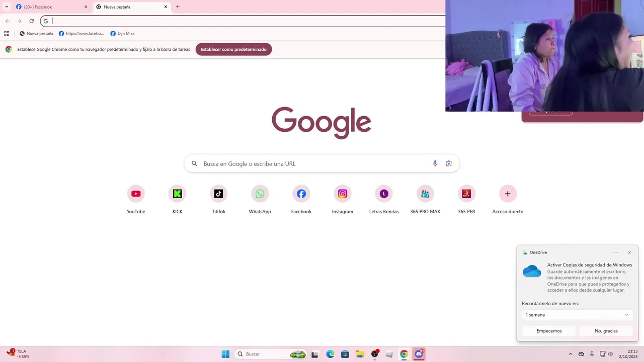644x362 pixels.
Task: Start voice search with the microphone icon
Action: point(435,163)
